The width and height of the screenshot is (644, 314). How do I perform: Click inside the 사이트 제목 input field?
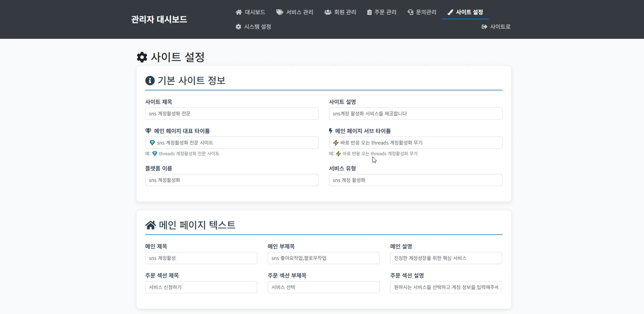232,113
